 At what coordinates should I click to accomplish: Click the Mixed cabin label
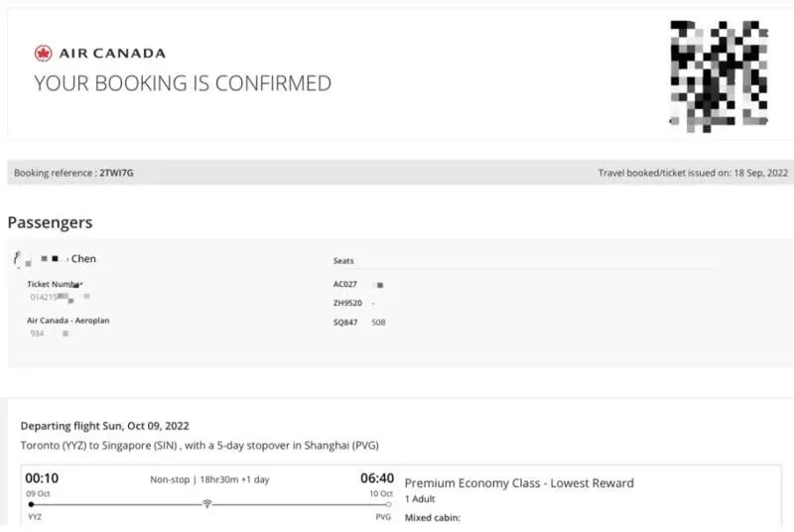(433, 518)
